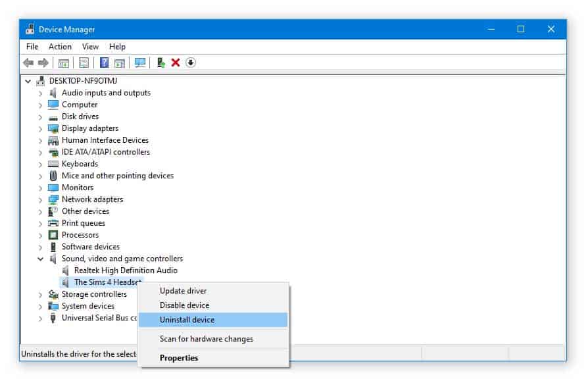Collapse Sound, video and game controllers

[x=41, y=259]
